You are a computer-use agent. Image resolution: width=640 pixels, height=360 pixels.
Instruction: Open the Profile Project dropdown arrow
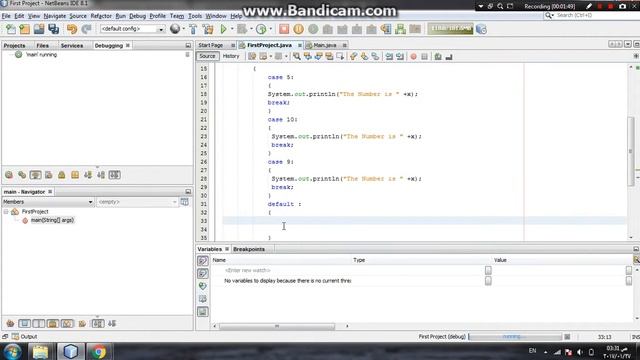coord(271,29)
